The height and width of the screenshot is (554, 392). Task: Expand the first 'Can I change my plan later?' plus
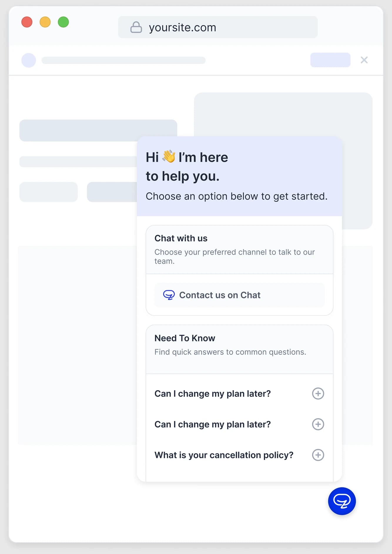click(x=318, y=393)
